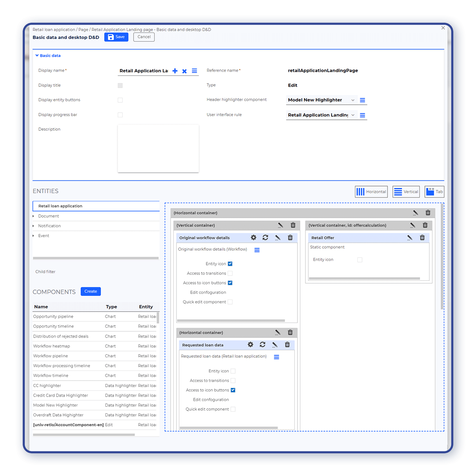Click refresh icon on Requested loan data
Screen dimensions: 476x476
coord(263,345)
